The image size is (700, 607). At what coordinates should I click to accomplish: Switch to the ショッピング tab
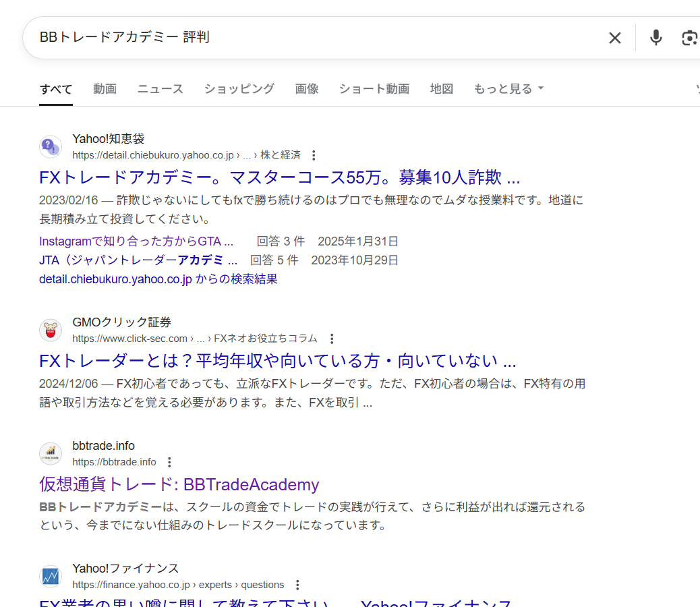pos(239,89)
